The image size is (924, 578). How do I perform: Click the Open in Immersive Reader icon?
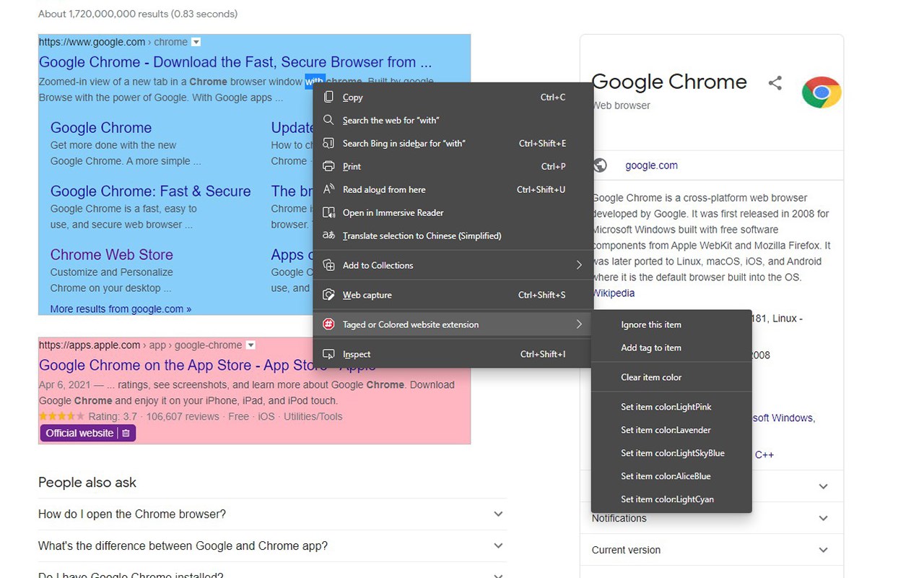tap(328, 212)
